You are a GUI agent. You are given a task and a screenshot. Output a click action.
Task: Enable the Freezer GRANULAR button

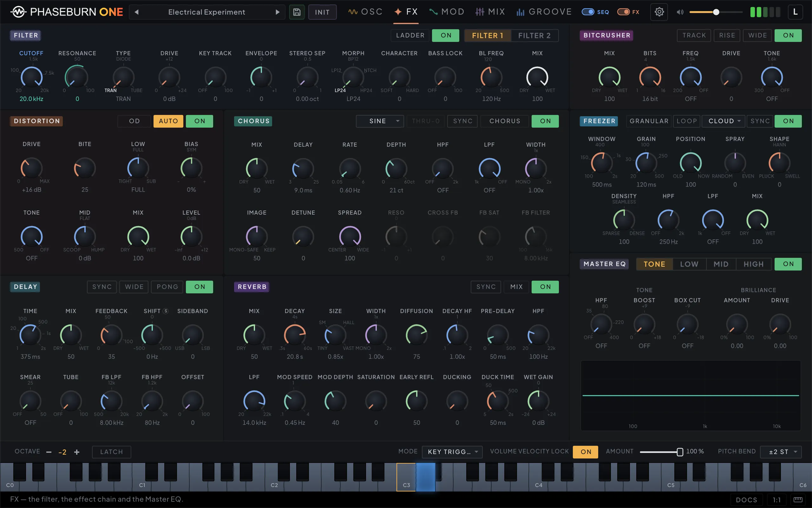(649, 121)
